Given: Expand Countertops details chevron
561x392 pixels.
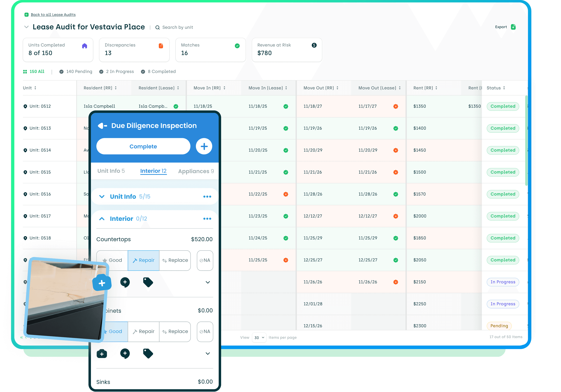Looking at the screenshot, I should pos(208,282).
